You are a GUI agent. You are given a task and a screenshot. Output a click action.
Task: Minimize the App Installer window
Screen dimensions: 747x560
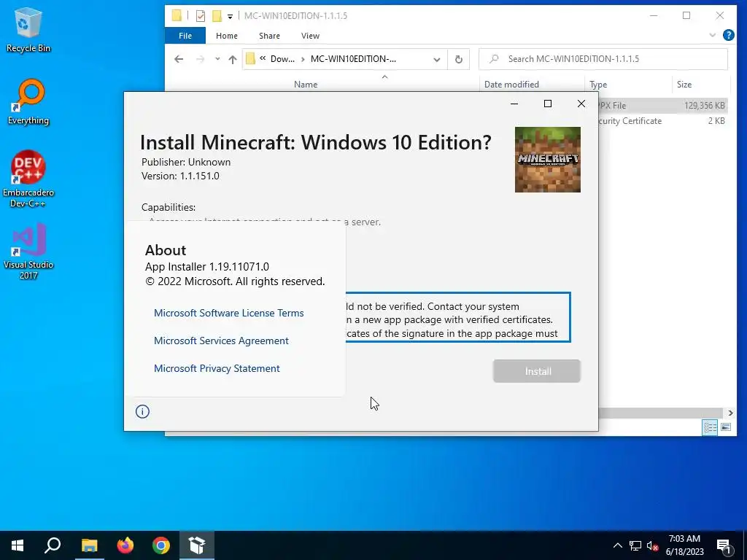coord(514,104)
